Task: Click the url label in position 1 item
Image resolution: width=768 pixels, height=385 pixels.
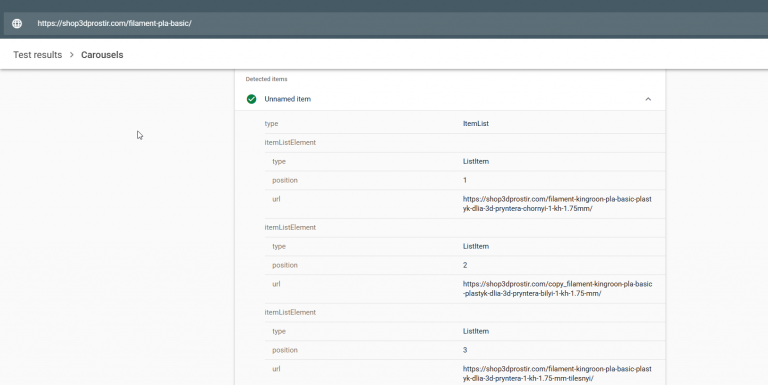Action: 276,199
